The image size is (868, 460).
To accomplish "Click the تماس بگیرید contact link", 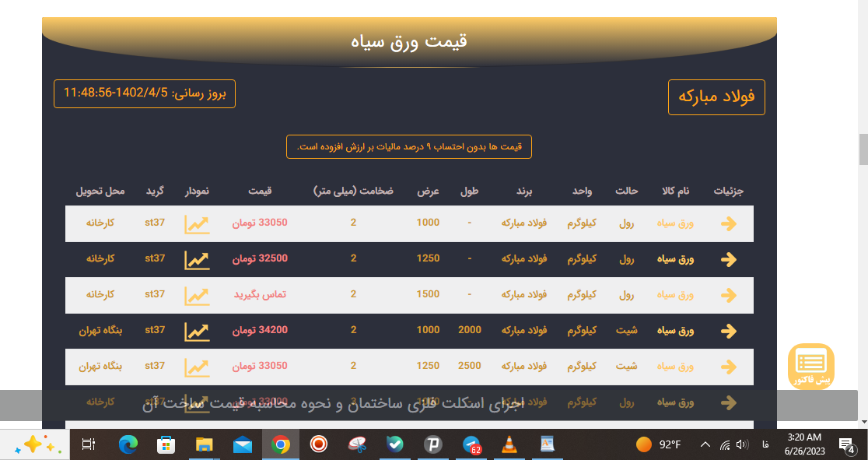I will click(x=260, y=295).
